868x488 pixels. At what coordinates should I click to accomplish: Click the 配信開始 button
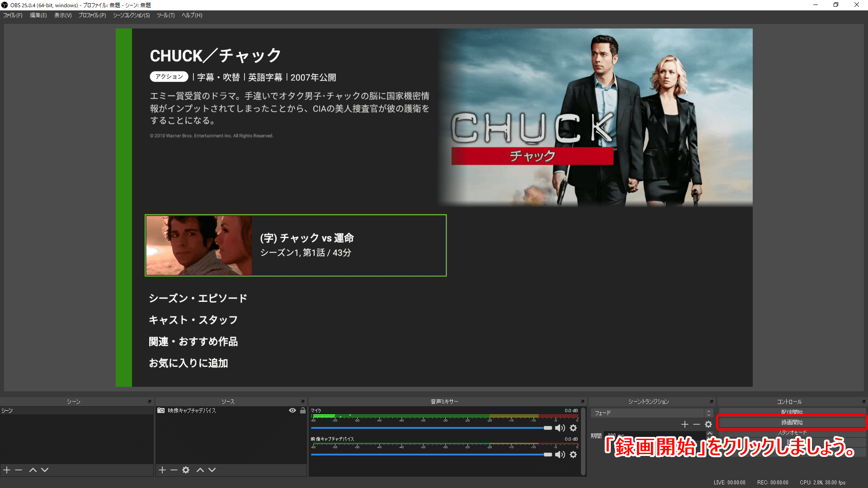coord(792,412)
